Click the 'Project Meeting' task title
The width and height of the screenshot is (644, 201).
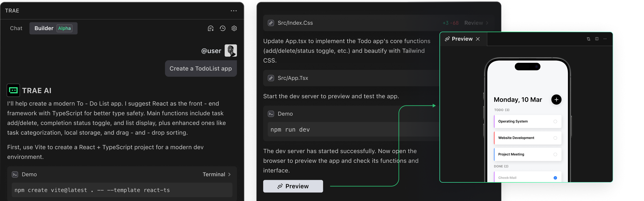coord(511,154)
